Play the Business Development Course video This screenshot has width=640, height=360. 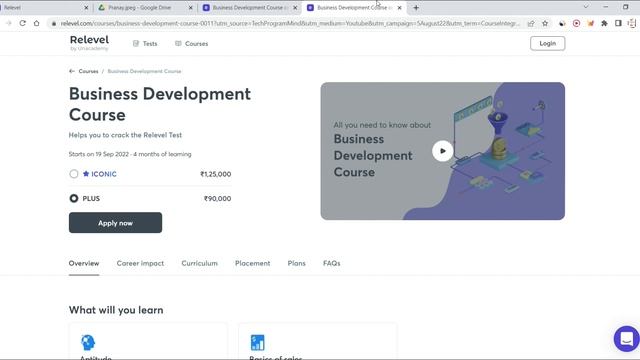(442, 151)
